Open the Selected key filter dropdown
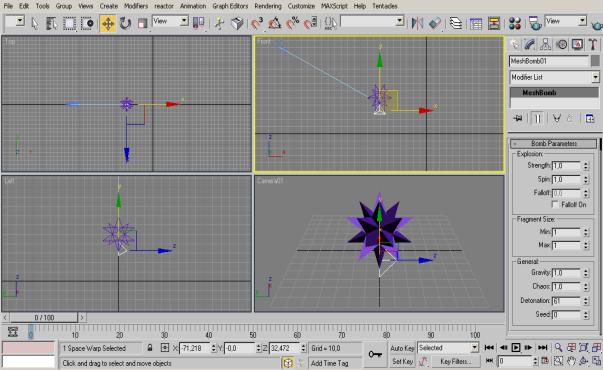The height and width of the screenshot is (370, 603). (448, 348)
